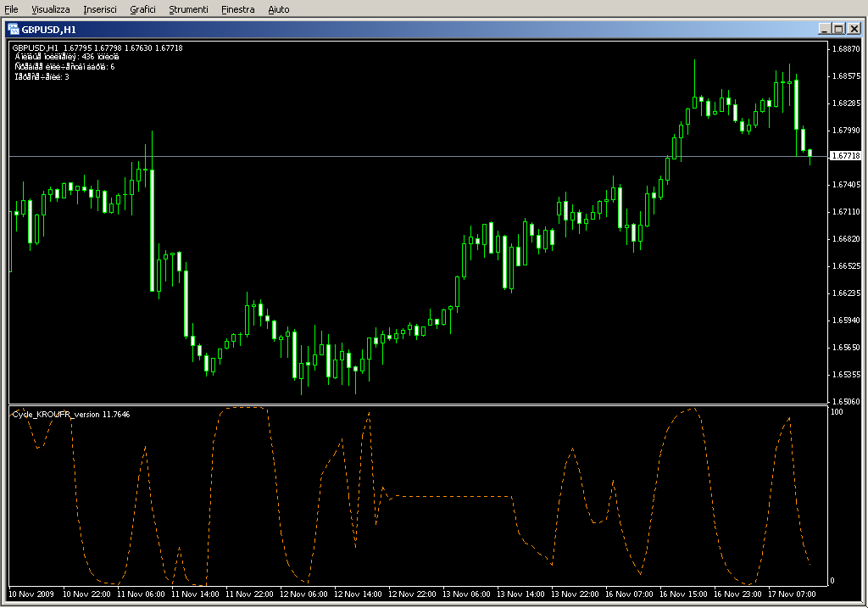Click the 1.65060 price scale label
The image size is (868, 608).
pyautogui.click(x=847, y=401)
